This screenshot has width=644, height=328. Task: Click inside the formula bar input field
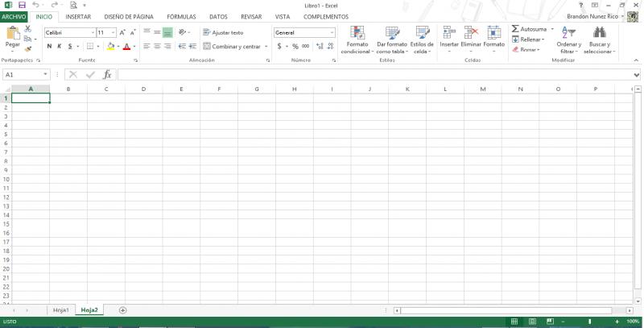click(370, 75)
